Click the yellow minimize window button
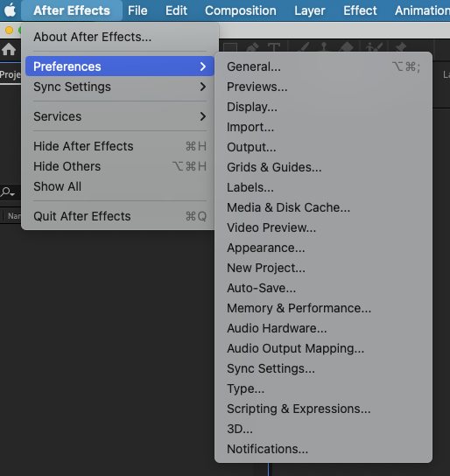Image resolution: width=450 pixels, height=476 pixels. [x=9, y=30]
